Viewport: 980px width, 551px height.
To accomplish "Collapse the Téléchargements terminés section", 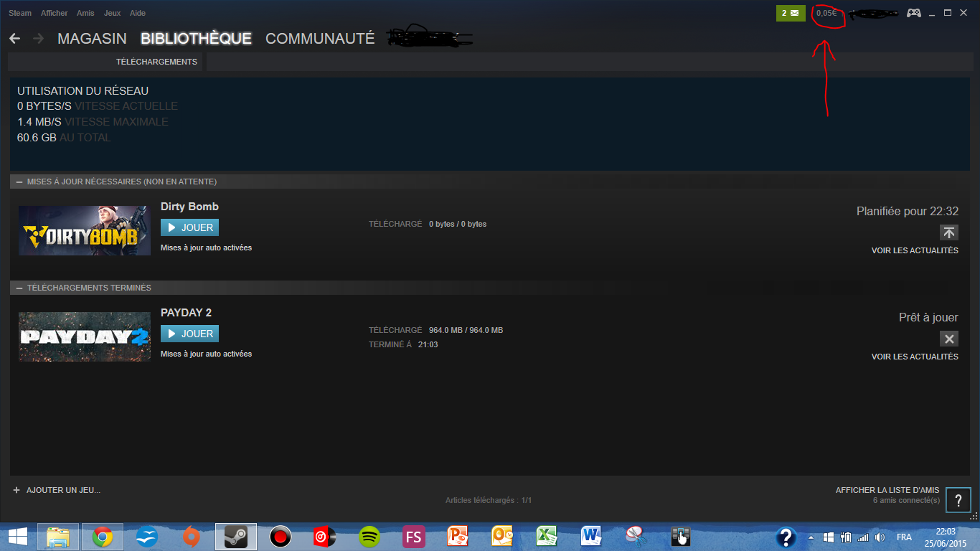I will coord(19,288).
